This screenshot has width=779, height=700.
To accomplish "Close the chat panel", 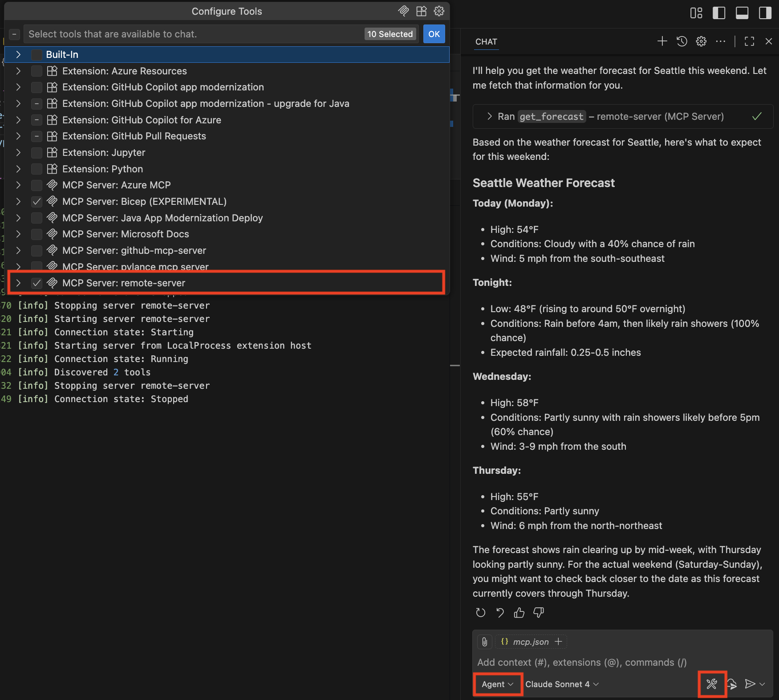I will (769, 41).
